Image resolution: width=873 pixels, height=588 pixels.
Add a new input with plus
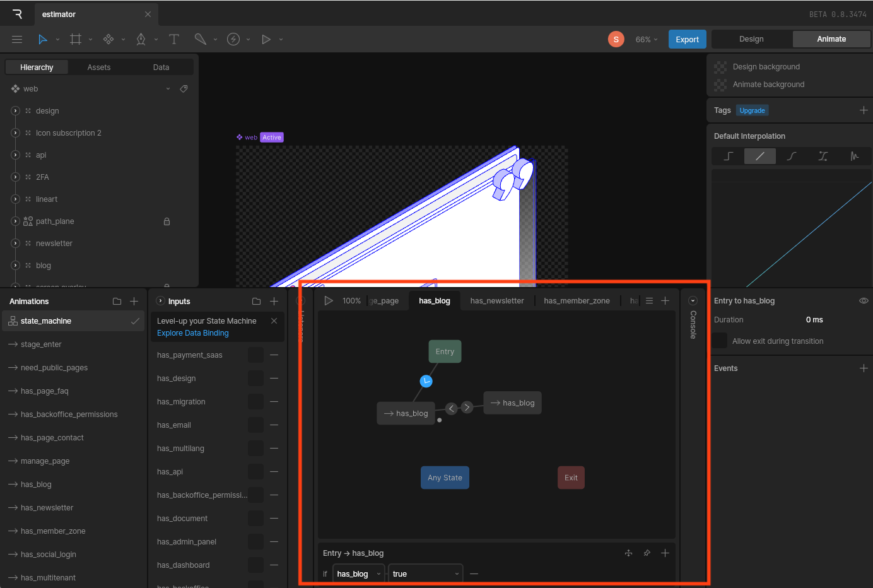(274, 302)
